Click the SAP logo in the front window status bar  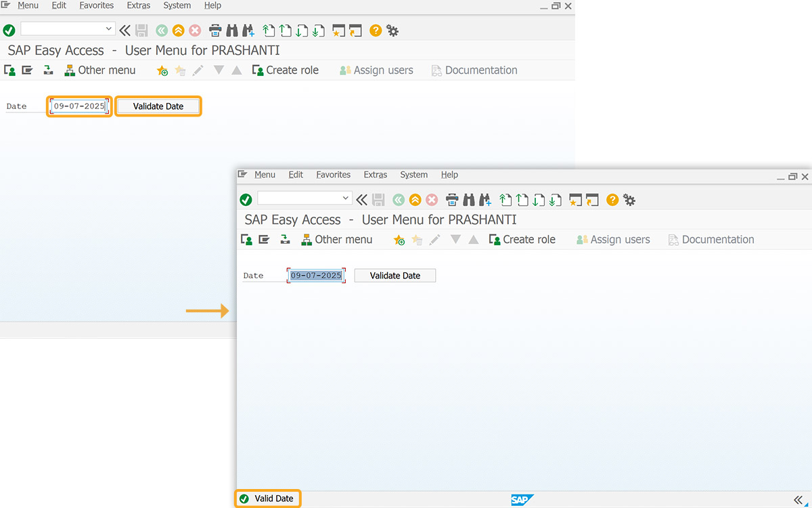[522, 499]
